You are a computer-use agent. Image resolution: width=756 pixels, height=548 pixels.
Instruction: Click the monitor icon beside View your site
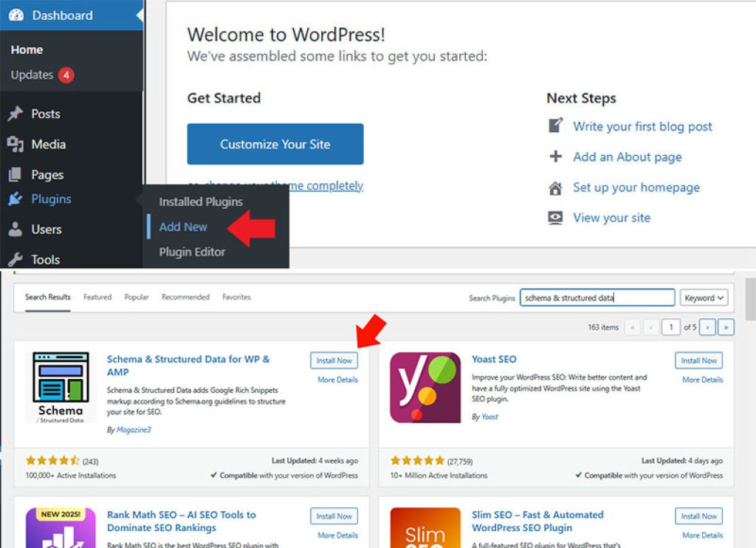point(555,218)
